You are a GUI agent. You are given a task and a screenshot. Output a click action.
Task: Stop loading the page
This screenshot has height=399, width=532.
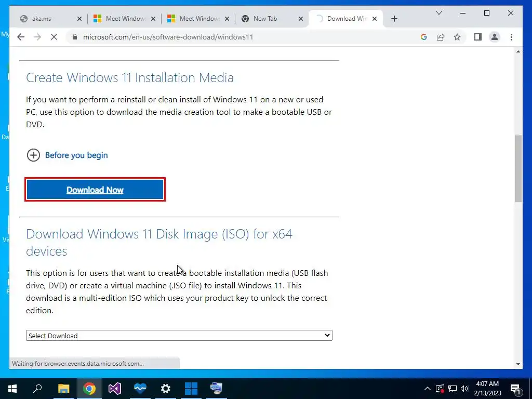(x=54, y=37)
